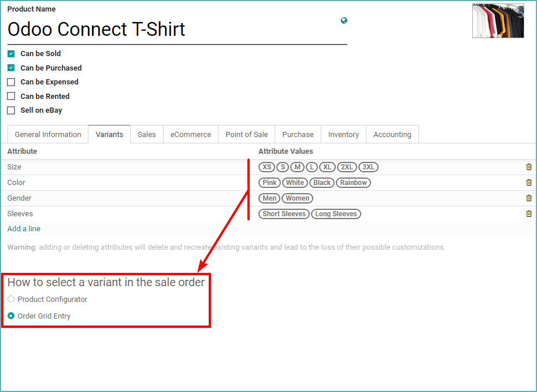Switch to the Accounting tab
This screenshot has width=537, height=392.
point(392,134)
